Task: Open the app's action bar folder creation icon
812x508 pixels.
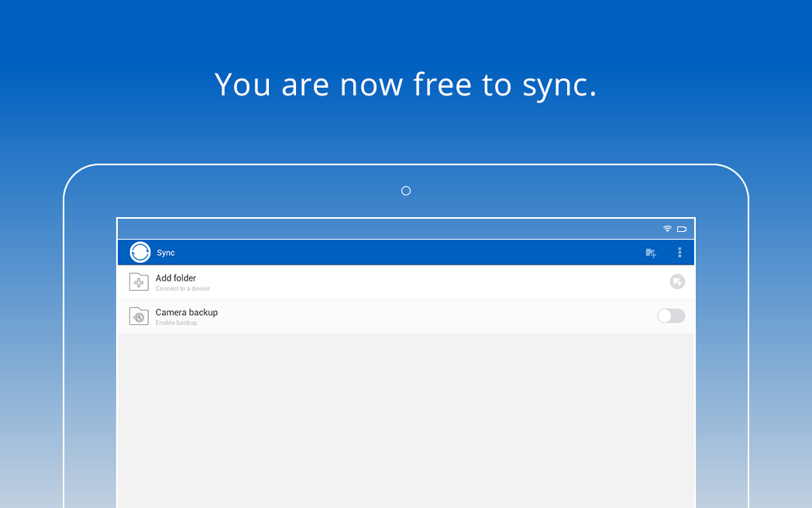Action: pos(651,253)
